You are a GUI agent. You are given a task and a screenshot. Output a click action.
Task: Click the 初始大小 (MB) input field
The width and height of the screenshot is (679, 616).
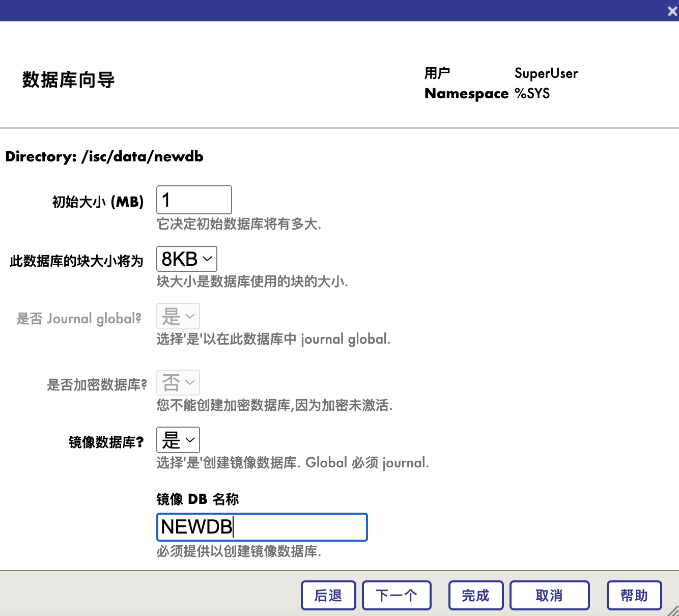[x=194, y=200]
